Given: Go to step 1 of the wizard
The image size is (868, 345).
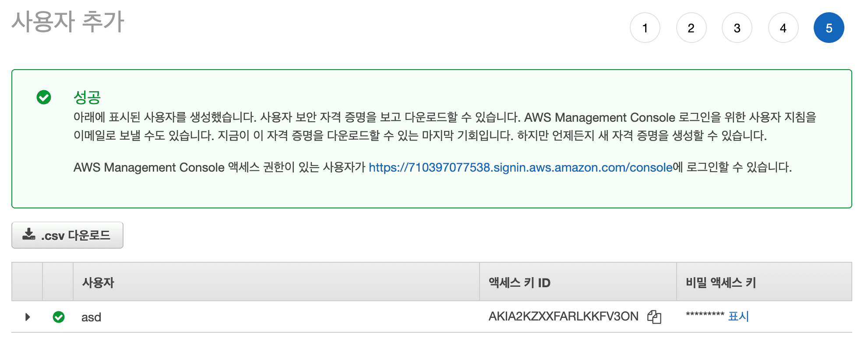Looking at the screenshot, I should coord(645,28).
